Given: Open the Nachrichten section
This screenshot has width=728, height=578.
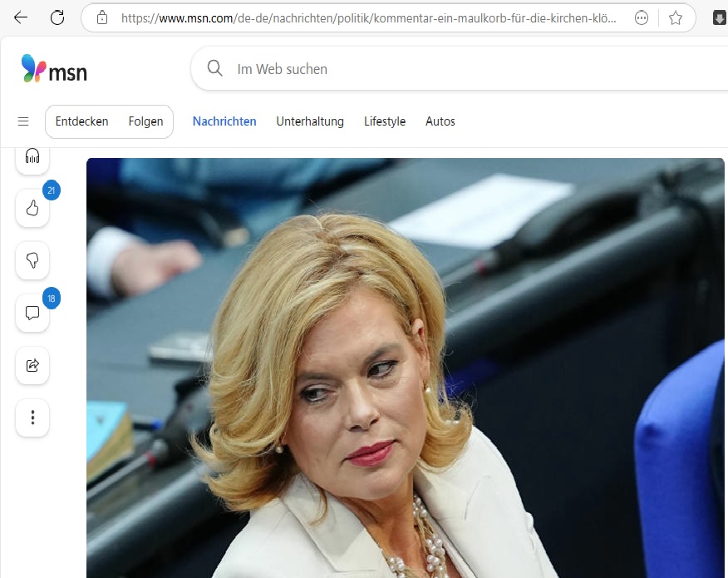Looking at the screenshot, I should [x=224, y=121].
